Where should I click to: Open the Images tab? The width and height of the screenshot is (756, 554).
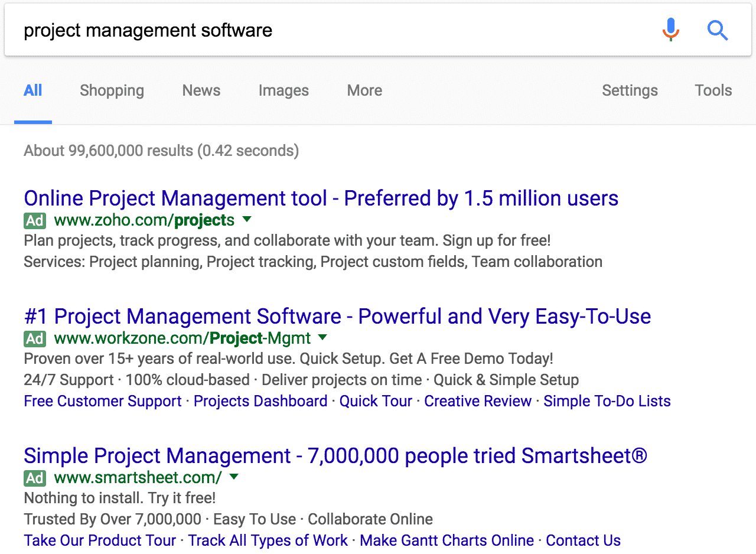point(283,90)
